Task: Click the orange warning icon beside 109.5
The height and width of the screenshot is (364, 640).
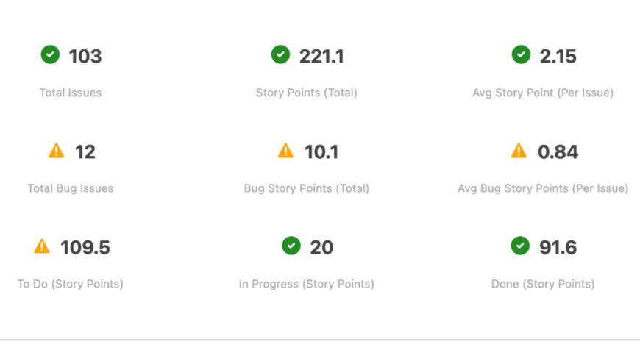Action: pos(42,246)
